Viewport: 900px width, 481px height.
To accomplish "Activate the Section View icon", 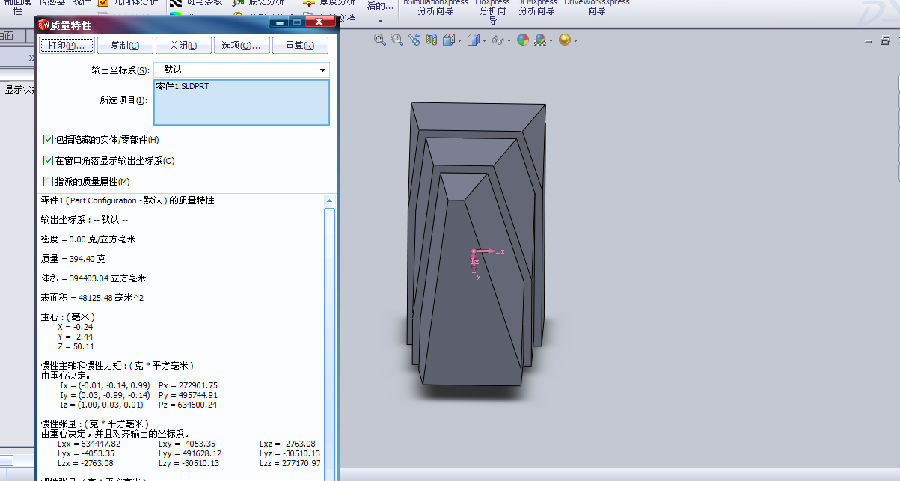I will tap(433, 40).
